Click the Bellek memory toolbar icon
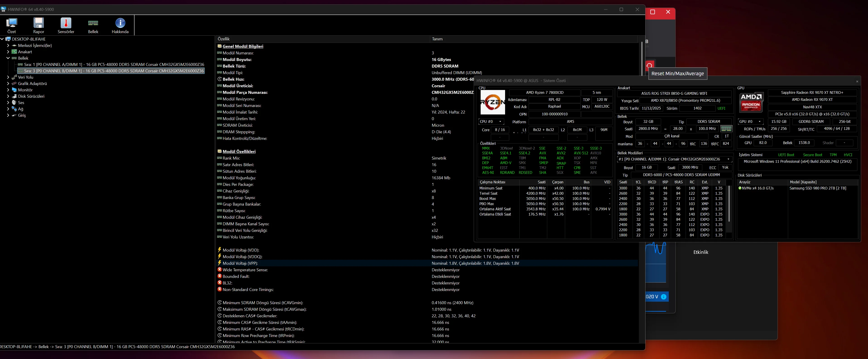The image size is (868, 359). coord(93,23)
